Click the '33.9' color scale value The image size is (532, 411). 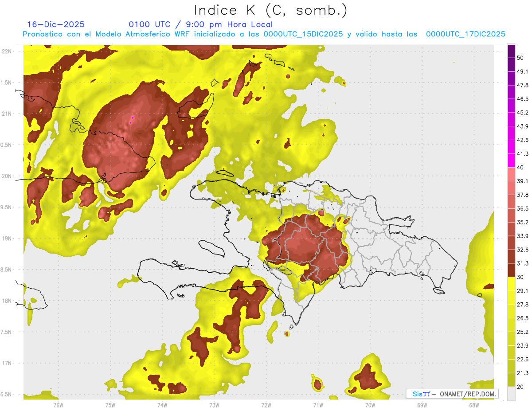point(522,236)
